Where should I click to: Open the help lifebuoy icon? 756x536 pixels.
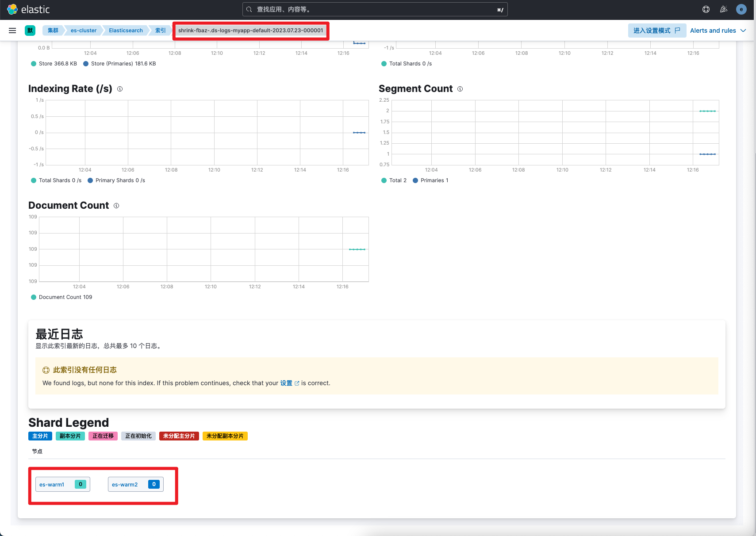pyautogui.click(x=706, y=9)
